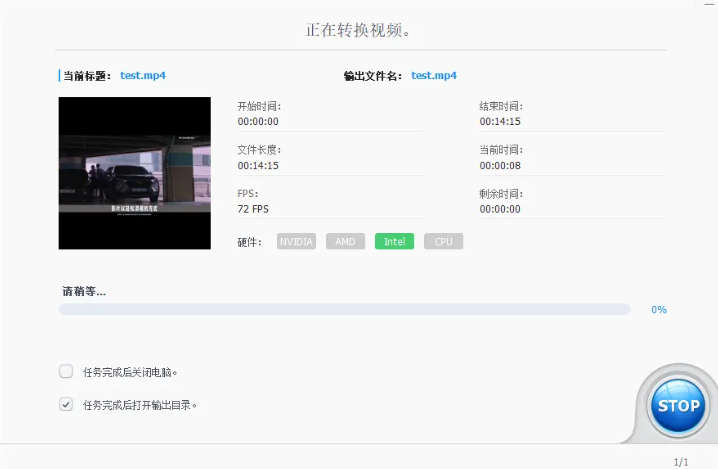Click the current time 00:00:08 value
718x469 pixels.
[x=500, y=165]
